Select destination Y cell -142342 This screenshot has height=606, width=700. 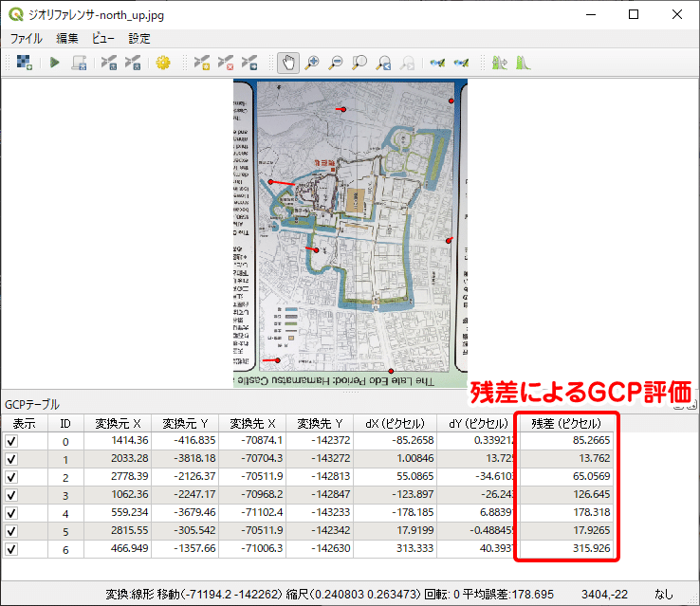click(x=320, y=530)
